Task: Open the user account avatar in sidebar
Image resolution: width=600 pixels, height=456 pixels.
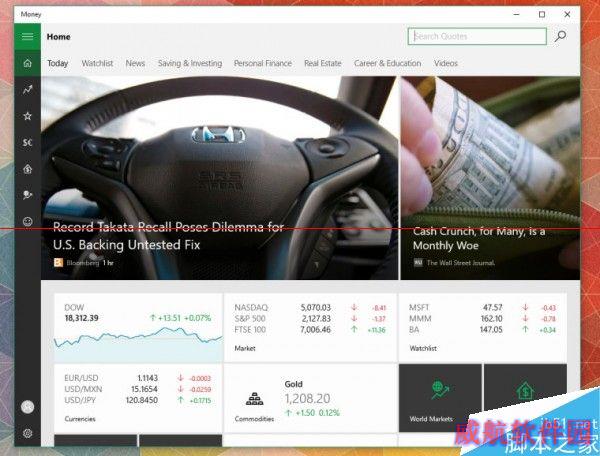Action: click(x=27, y=407)
